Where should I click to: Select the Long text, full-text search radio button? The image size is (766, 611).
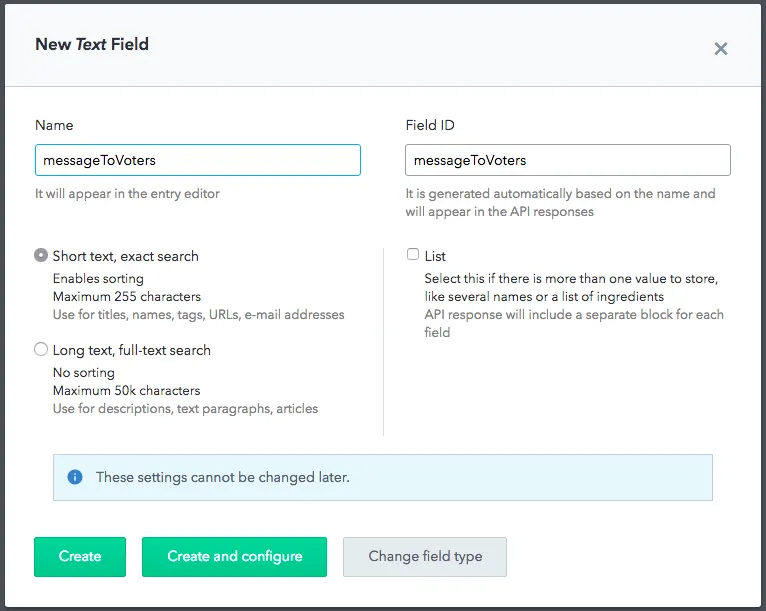[41, 349]
